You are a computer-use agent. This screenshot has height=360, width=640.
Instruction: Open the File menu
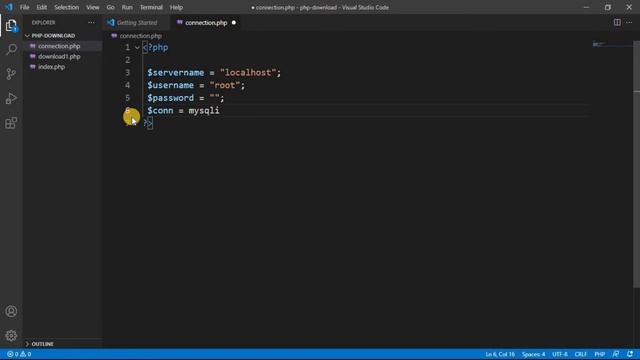(24, 7)
